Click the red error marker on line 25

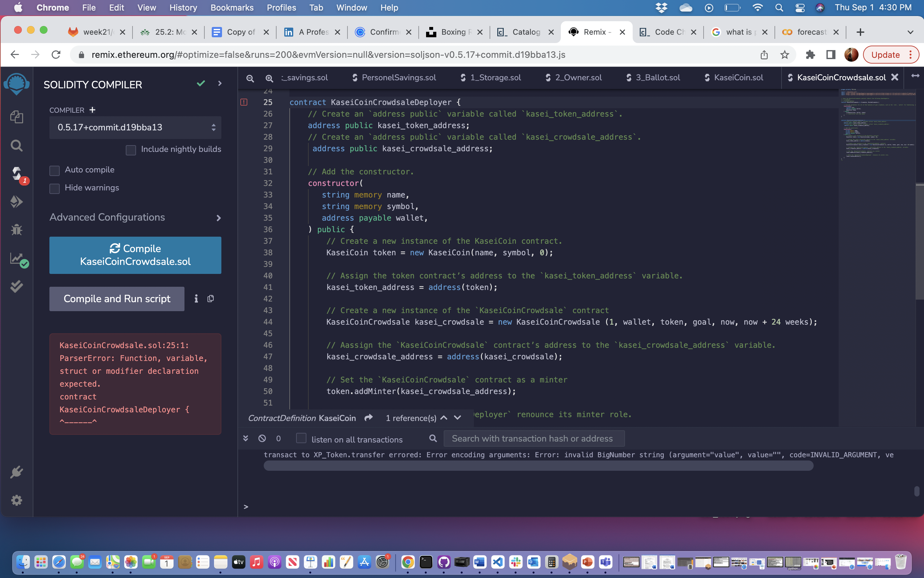(x=244, y=102)
